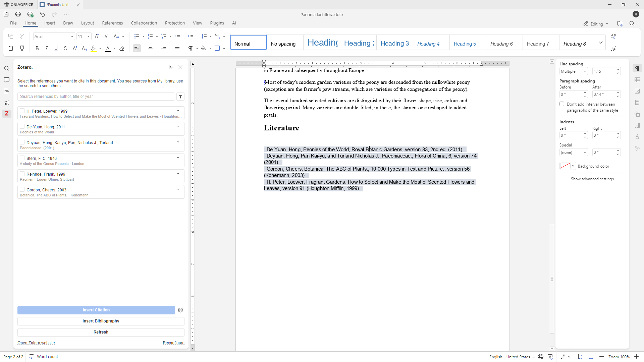Image resolution: width=644 pixels, height=362 pixels.
Task: Open the line spacing Multiple dropdown
Action: pos(573,71)
